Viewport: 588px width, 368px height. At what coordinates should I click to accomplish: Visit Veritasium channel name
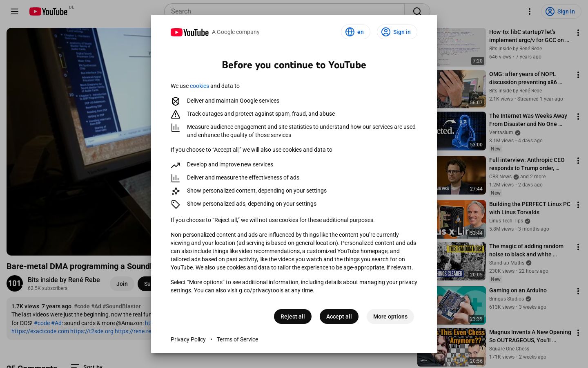tap(501, 132)
